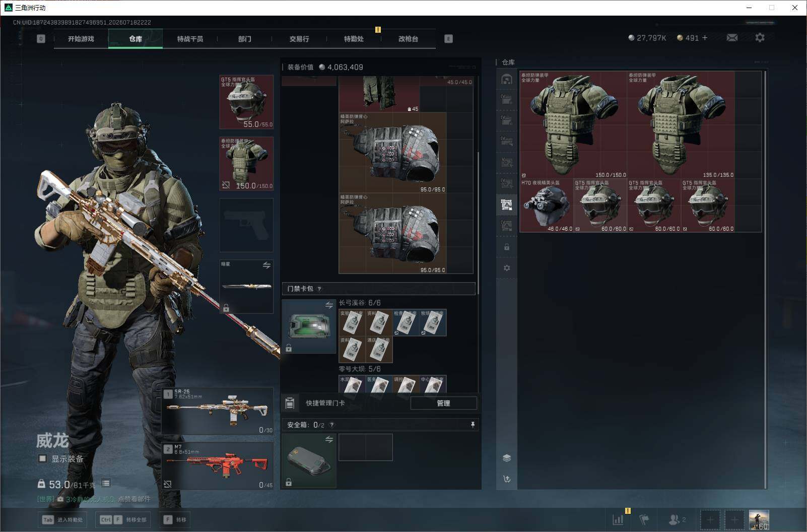The height and width of the screenshot is (532, 807).
Task: Click the silver coin balance 27,797K
Action: (647, 38)
